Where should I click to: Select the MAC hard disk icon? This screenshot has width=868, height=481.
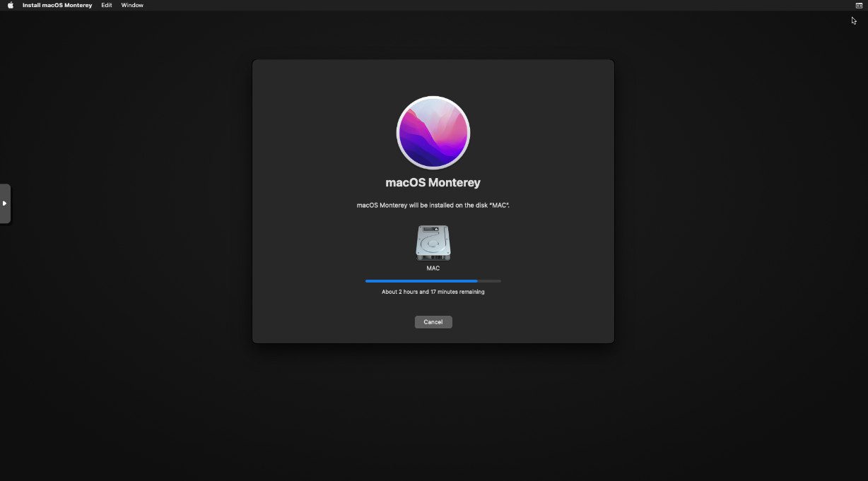(433, 244)
